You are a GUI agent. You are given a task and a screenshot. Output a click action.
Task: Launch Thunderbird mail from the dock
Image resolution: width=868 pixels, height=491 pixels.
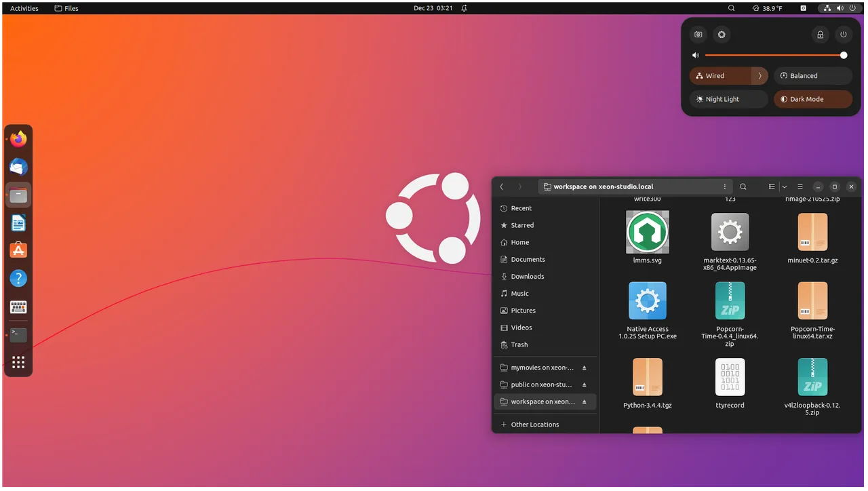(18, 167)
